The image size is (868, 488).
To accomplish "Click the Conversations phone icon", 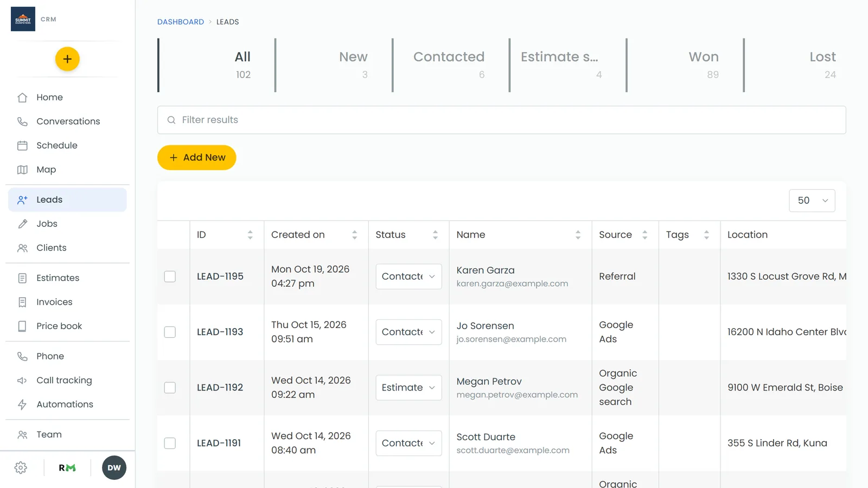I will tap(22, 121).
